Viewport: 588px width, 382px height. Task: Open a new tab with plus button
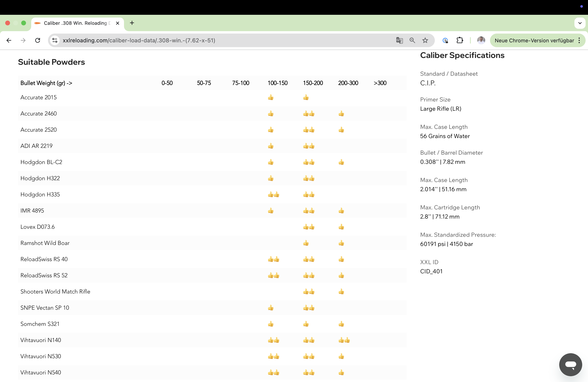[x=132, y=23]
